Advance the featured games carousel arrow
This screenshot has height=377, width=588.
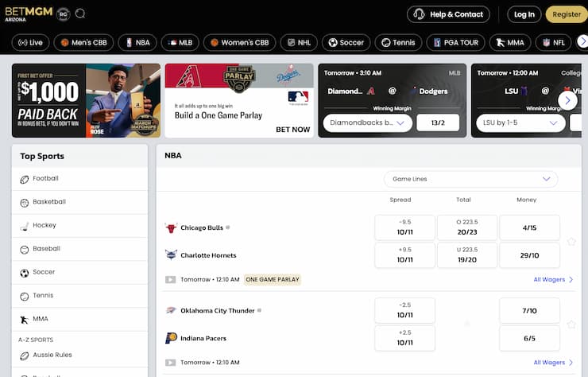coord(567,100)
